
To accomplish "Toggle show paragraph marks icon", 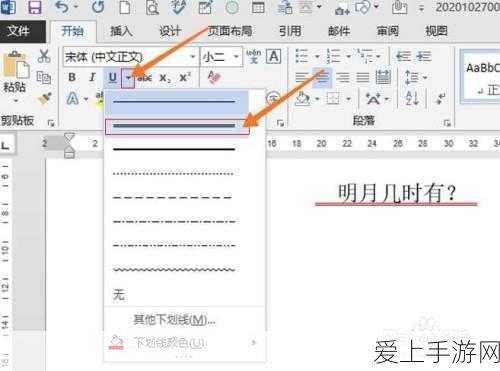I will pyautogui.click(x=441, y=99).
